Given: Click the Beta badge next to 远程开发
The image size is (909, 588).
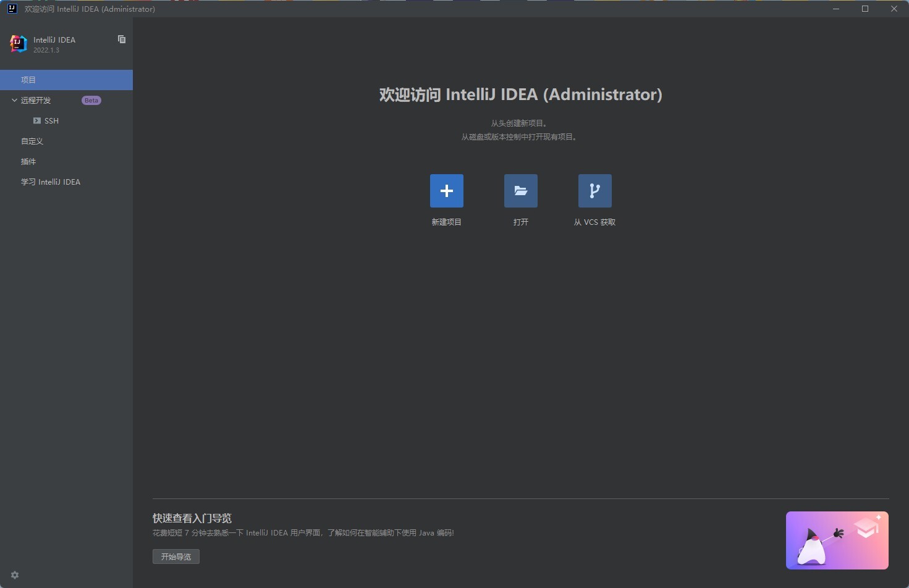Looking at the screenshot, I should [x=91, y=100].
